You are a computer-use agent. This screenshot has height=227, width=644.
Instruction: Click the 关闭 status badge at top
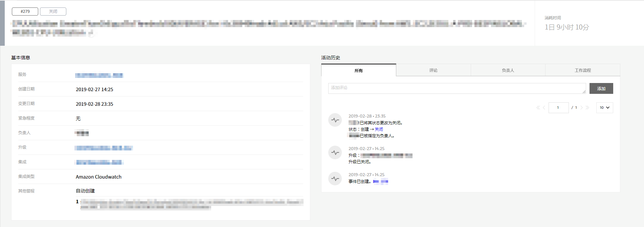(53, 12)
